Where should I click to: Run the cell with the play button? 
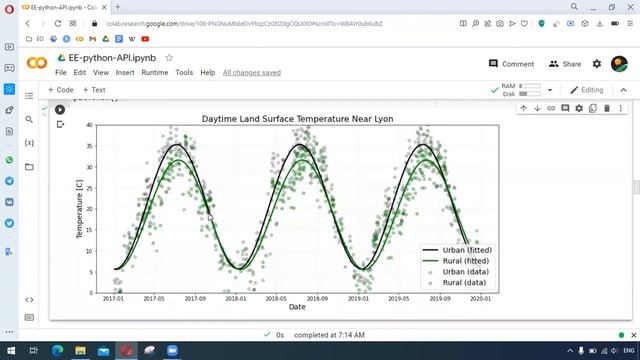tap(60, 109)
